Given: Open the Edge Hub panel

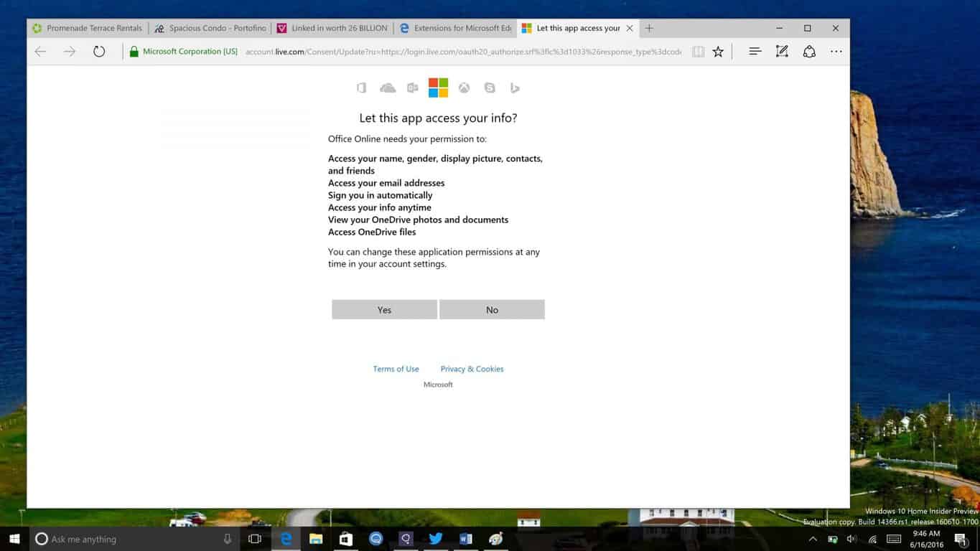Looking at the screenshot, I should [755, 52].
